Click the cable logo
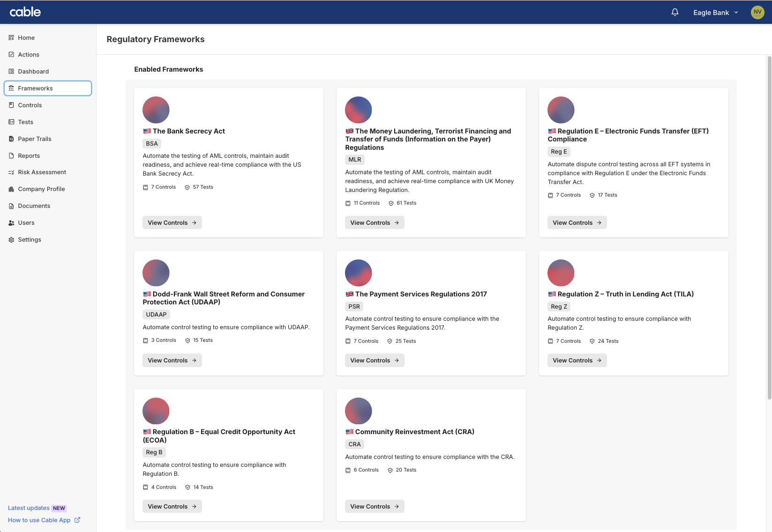 25,12
